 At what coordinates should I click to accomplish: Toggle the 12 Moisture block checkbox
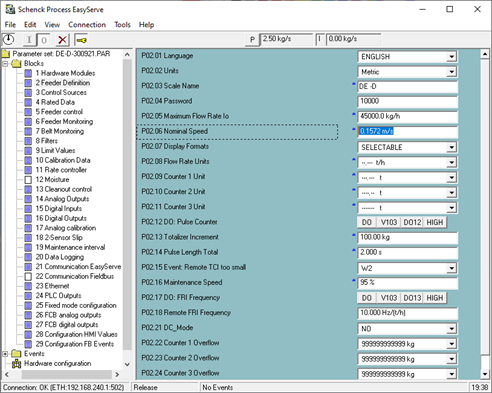click(28, 180)
